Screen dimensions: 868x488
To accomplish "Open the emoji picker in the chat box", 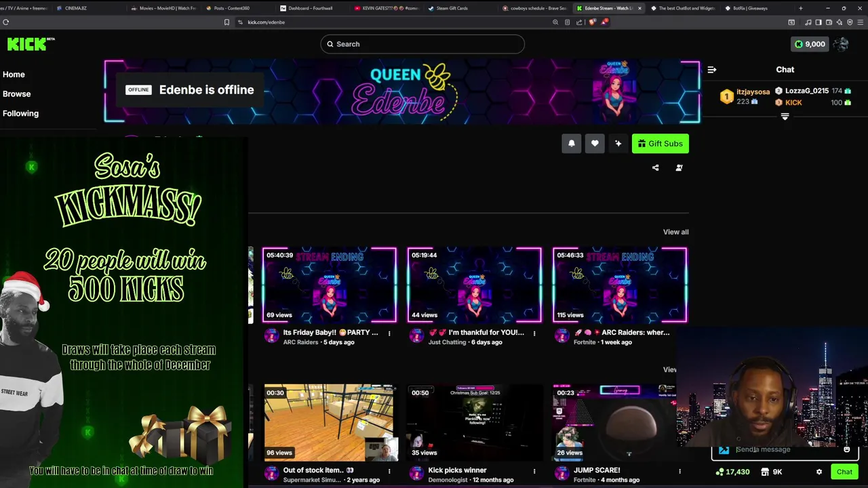I will coord(846,449).
